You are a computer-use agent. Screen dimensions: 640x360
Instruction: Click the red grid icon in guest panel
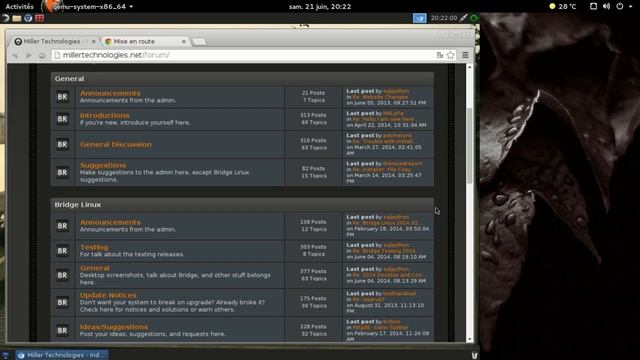point(39,18)
